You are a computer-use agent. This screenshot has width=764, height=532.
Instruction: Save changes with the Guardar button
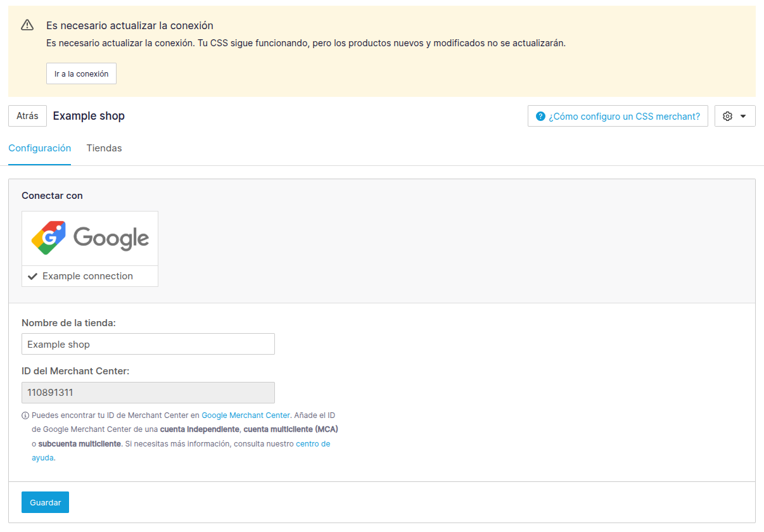click(x=45, y=502)
